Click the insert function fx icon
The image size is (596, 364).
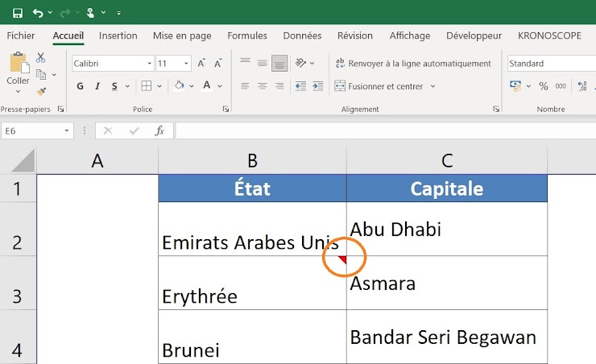point(159,130)
